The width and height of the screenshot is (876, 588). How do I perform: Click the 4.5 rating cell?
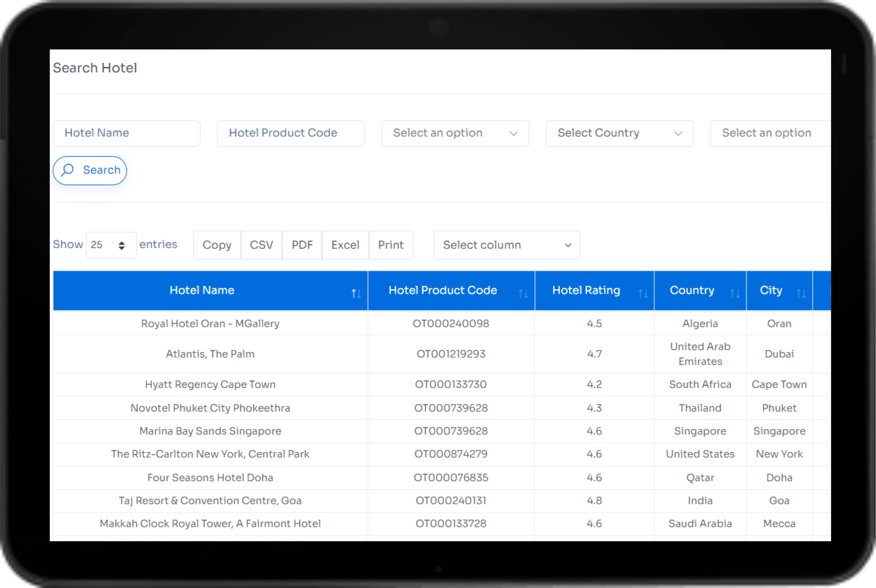point(594,323)
